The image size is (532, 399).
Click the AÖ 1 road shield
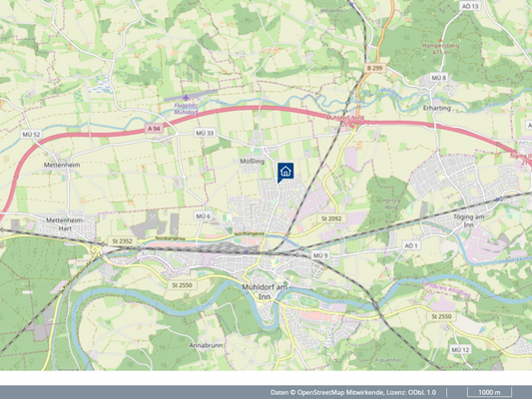[x=411, y=245]
